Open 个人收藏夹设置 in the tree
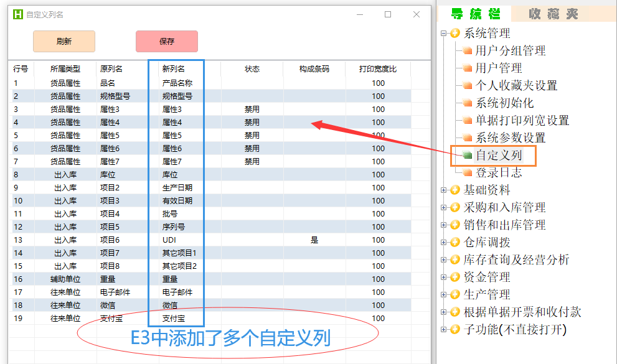 (516, 85)
